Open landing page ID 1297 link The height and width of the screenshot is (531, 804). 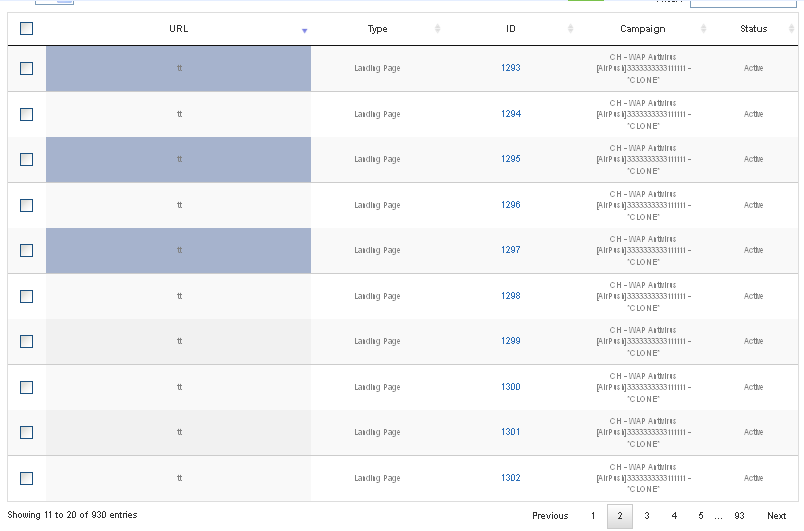click(x=511, y=250)
